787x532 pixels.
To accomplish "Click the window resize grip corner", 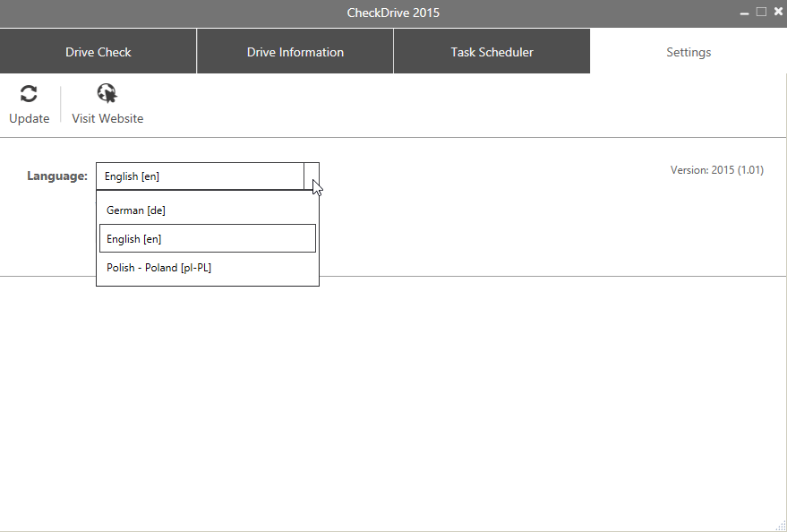I will click(x=781, y=526).
